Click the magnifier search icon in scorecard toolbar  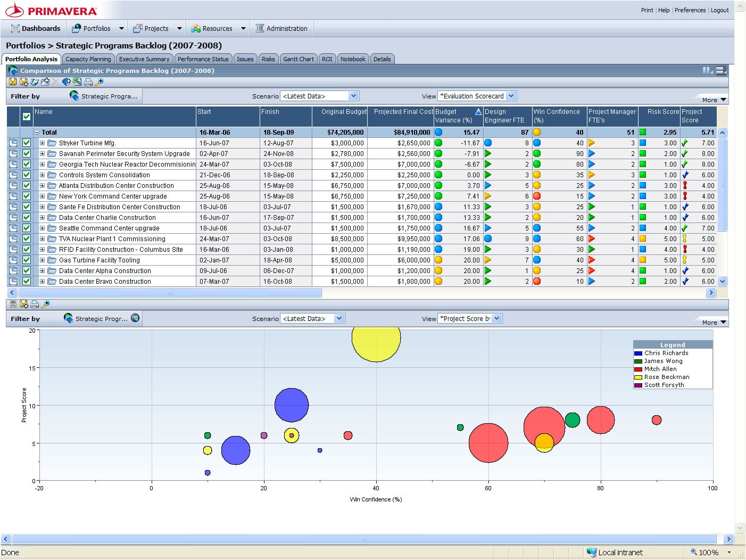[x=99, y=82]
